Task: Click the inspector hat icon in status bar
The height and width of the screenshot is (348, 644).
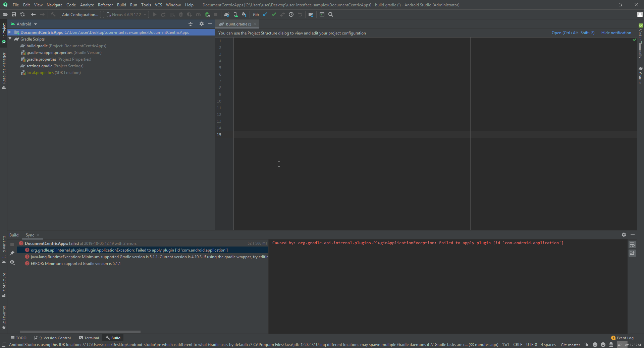Action: pos(611,345)
